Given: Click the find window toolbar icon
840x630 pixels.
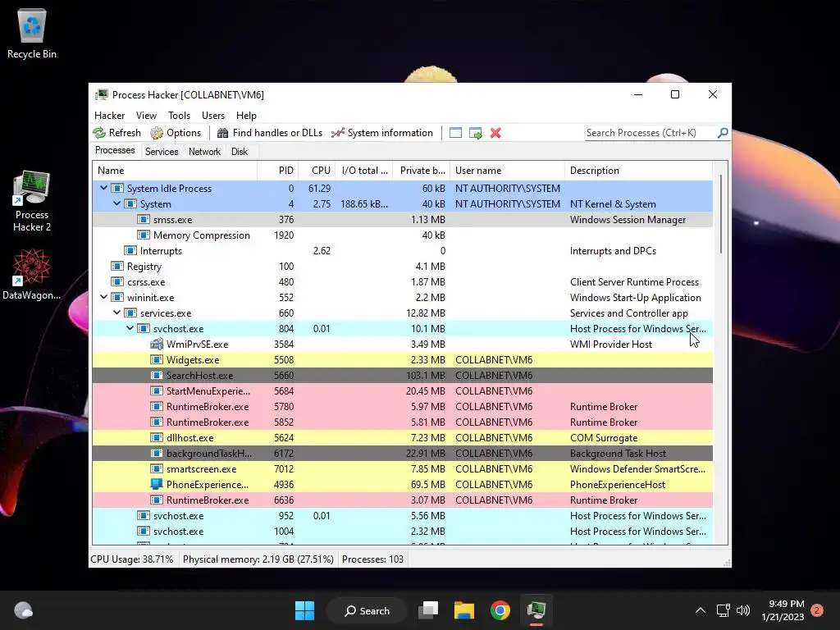Looking at the screenshot, I should coord(455,133).
